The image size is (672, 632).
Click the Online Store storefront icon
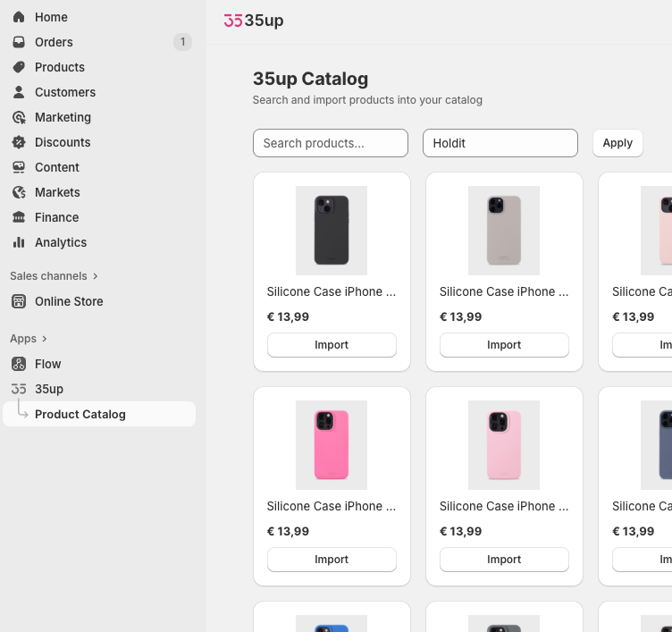click(x=19, y=301)
